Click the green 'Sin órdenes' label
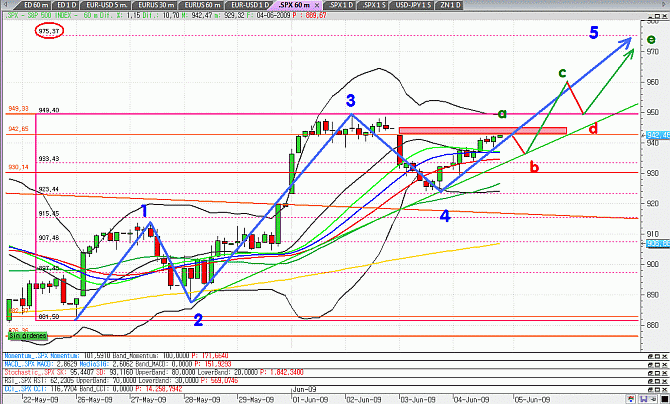Screen dimensions: 670x404 [28, 336]
